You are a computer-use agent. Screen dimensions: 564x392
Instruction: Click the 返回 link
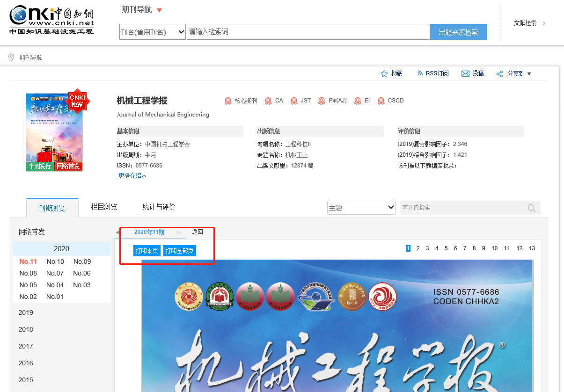198,232
